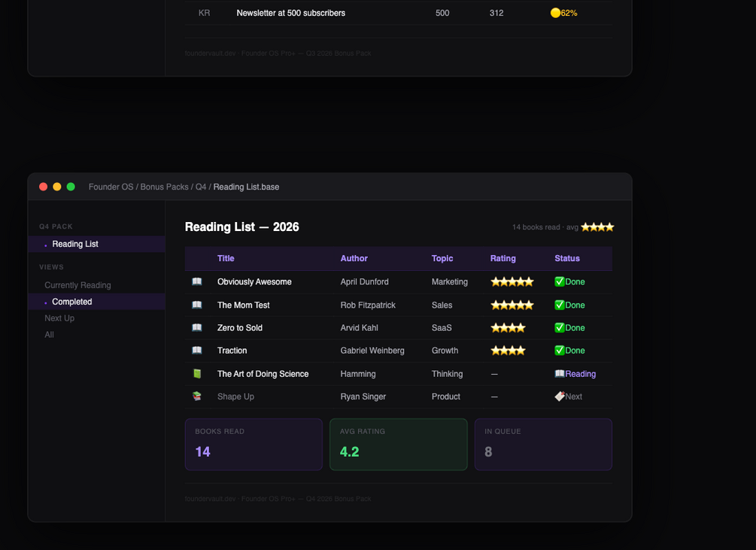Sort by the Rating column header
The height and width of the screenshot is (550, 756).
coord(503,258)
